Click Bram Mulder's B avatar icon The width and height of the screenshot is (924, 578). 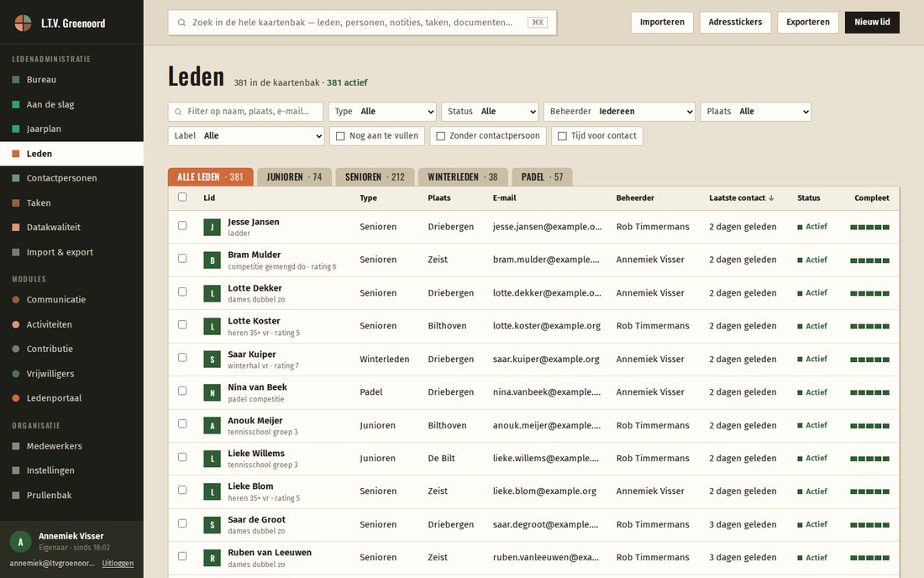(213, 260)
